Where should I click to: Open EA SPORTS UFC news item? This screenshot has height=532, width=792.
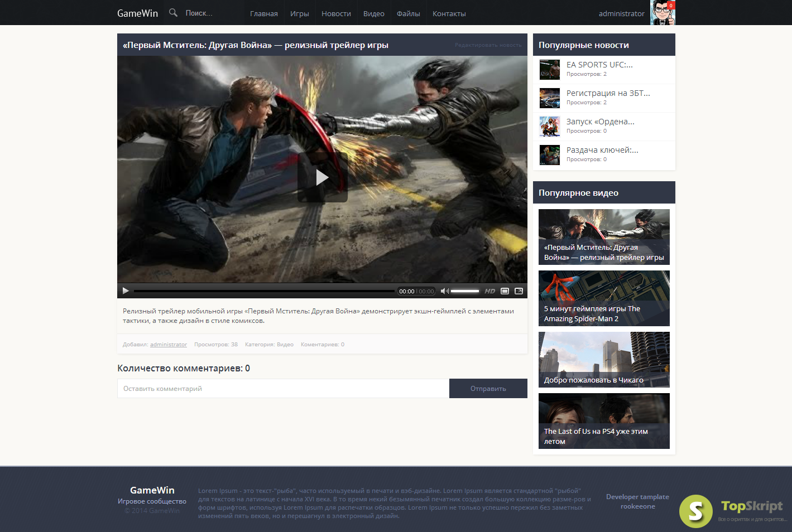[x=599, y=65]
